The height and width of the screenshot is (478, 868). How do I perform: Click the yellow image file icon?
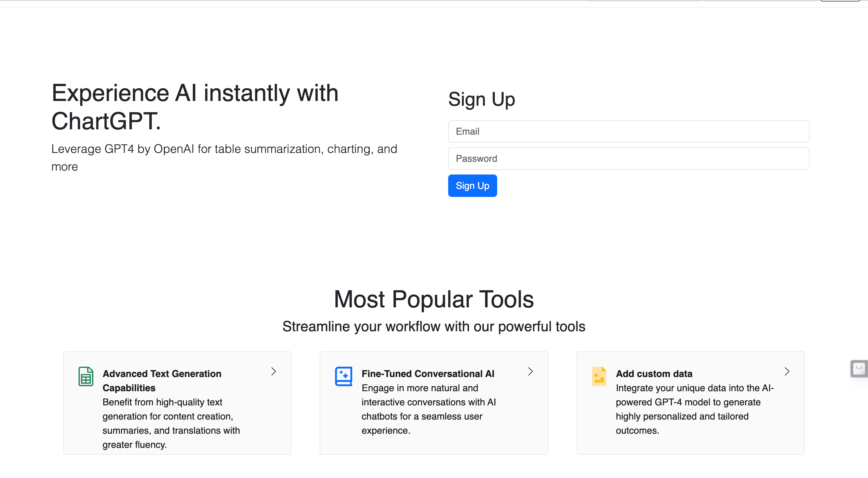[599, 376]
